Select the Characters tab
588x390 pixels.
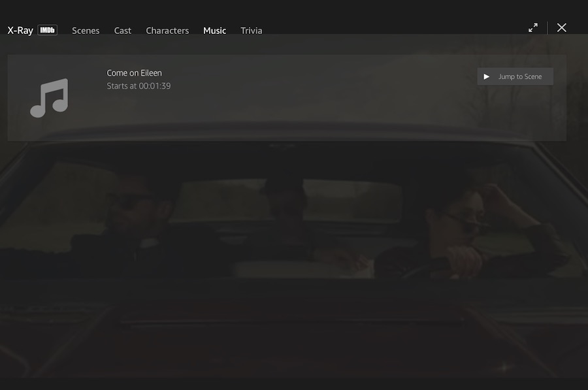pos(167,31)
